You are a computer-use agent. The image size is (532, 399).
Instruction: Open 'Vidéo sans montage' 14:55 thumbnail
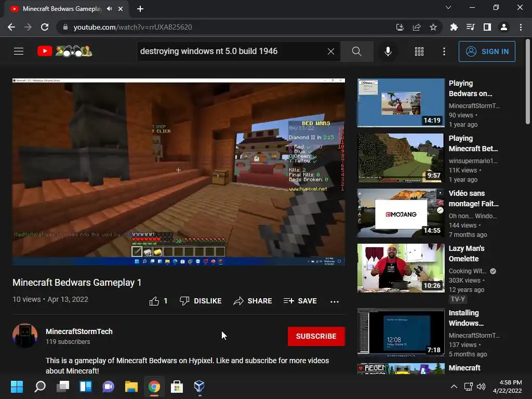(x=401, y=213)
